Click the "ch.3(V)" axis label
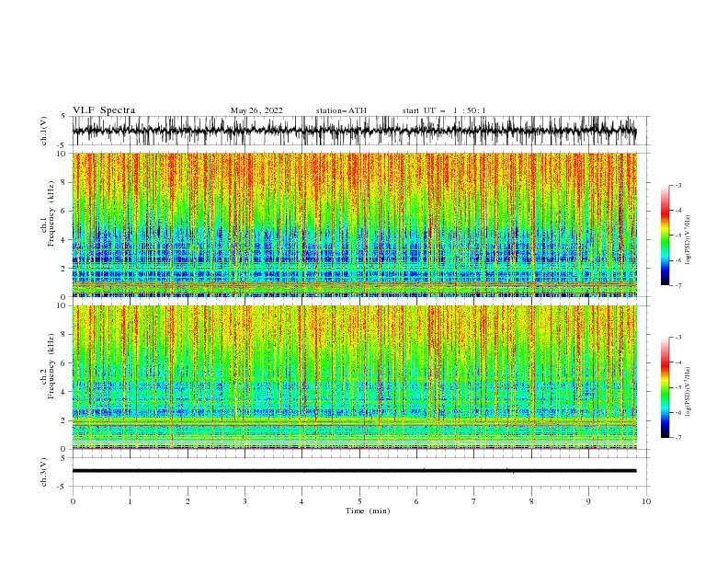The image size is (728, 563). click(x=44, y=472)
